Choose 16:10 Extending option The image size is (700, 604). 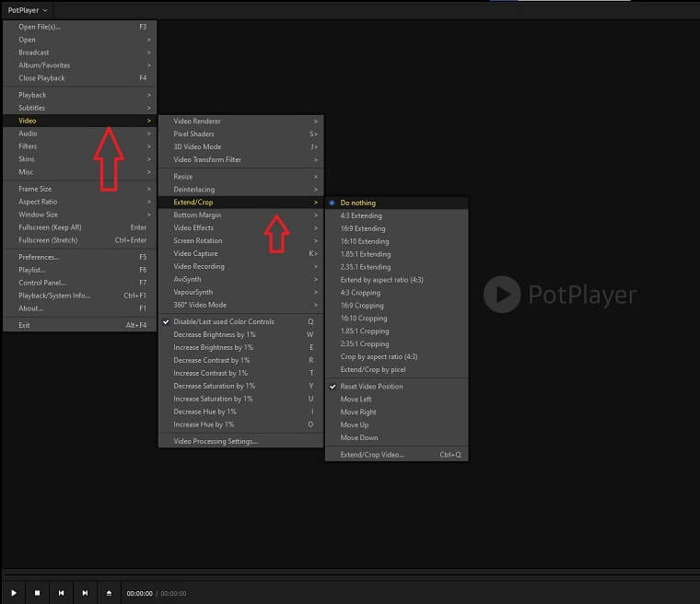[x=396, y=241]
